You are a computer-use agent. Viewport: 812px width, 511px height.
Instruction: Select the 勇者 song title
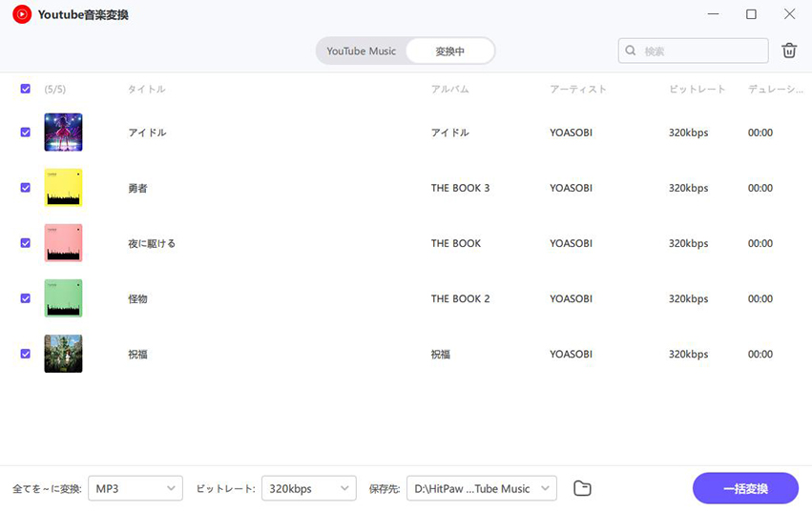[137, 188]
